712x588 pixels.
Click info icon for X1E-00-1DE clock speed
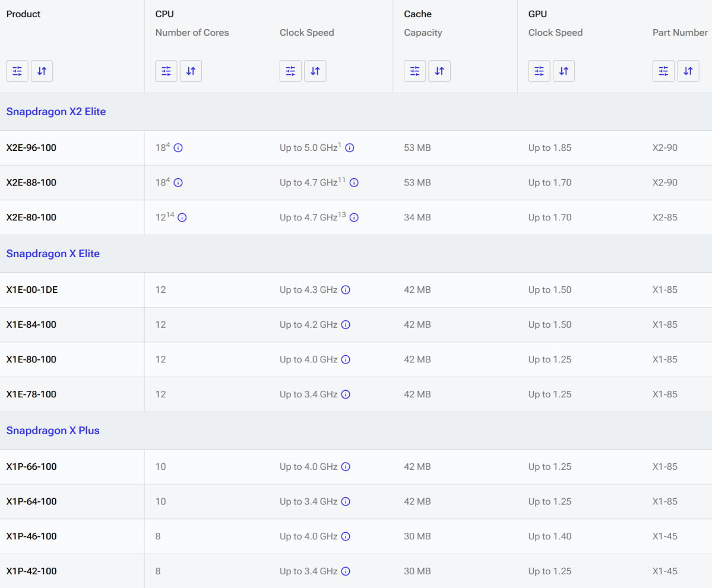tap(346, 290)
